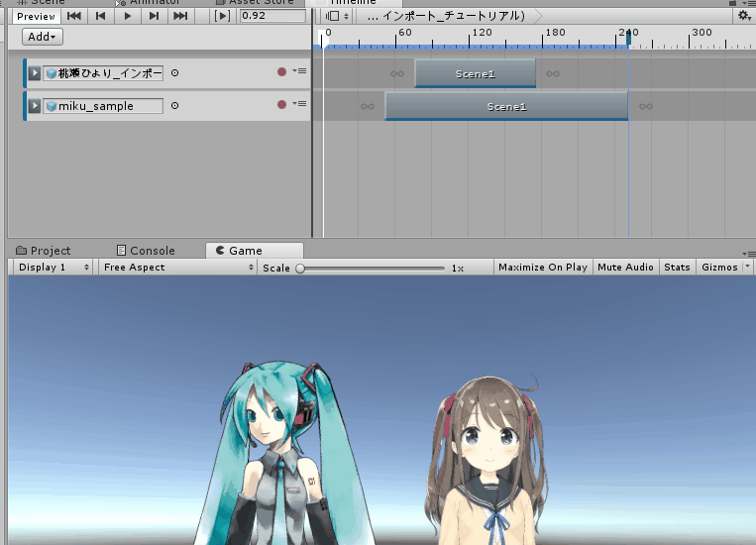756x545 pixels.
Task: Step back one frame
Action: pyautogui.click(x=100, y=17)
